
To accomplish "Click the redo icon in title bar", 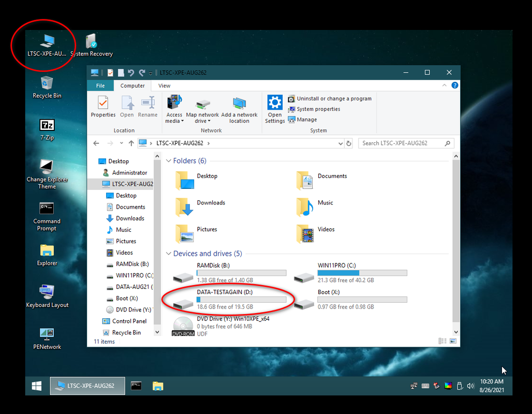I will pyautogui.click(x=142, y=72).
